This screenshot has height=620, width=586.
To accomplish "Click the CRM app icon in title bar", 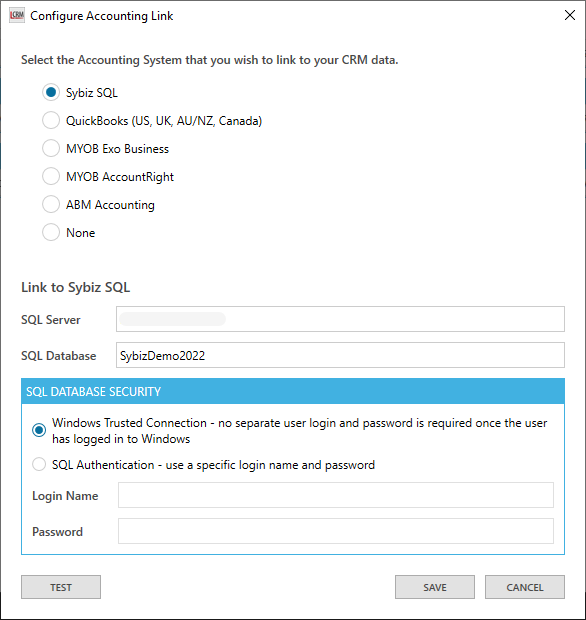I will pyautogui.click(x=17, y=15).
